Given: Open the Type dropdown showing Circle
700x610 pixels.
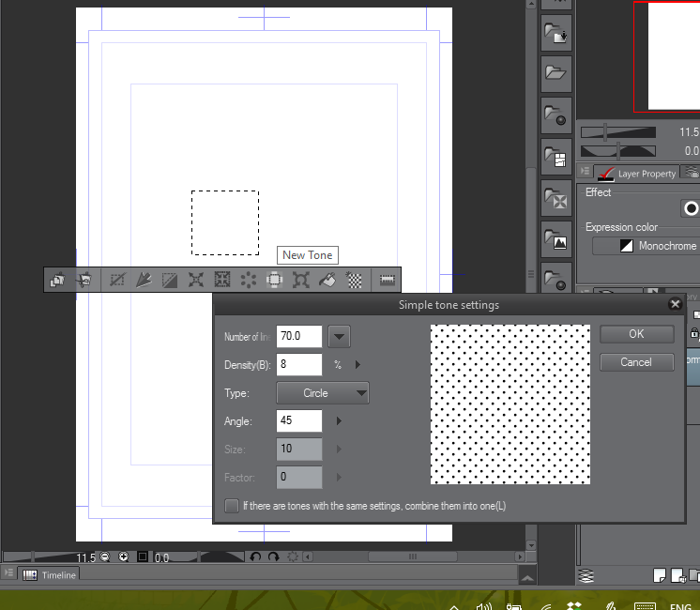Looking at the screenshot, I should 322,393.
